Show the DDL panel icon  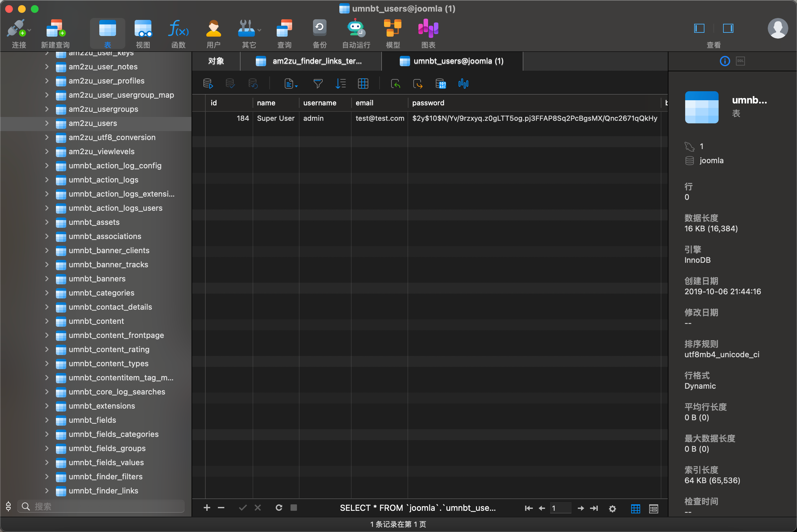740,61
